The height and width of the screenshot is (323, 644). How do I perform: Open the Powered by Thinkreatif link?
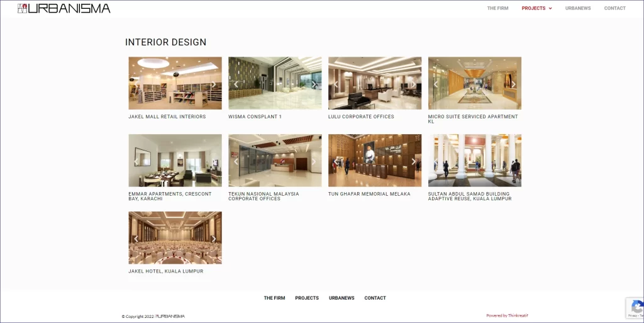coord(507,315)
